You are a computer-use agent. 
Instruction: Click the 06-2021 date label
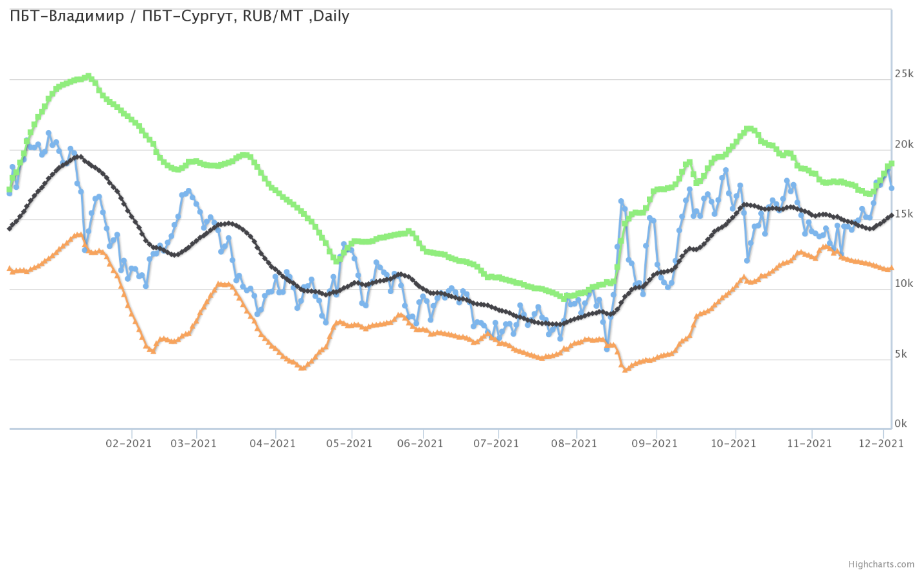(x=420, y=444)
